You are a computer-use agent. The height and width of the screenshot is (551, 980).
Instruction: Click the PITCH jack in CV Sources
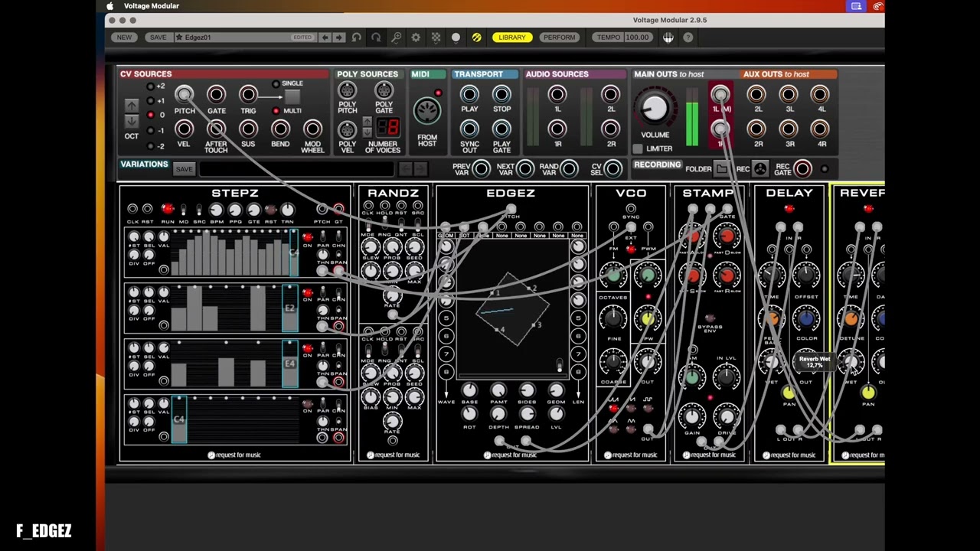(x=185, y=95)
